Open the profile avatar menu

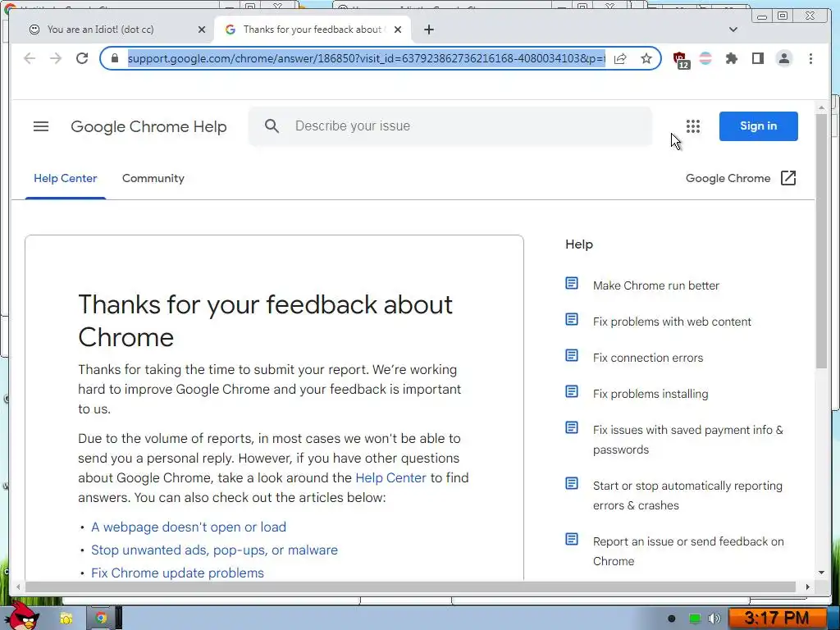coord(783,58)
